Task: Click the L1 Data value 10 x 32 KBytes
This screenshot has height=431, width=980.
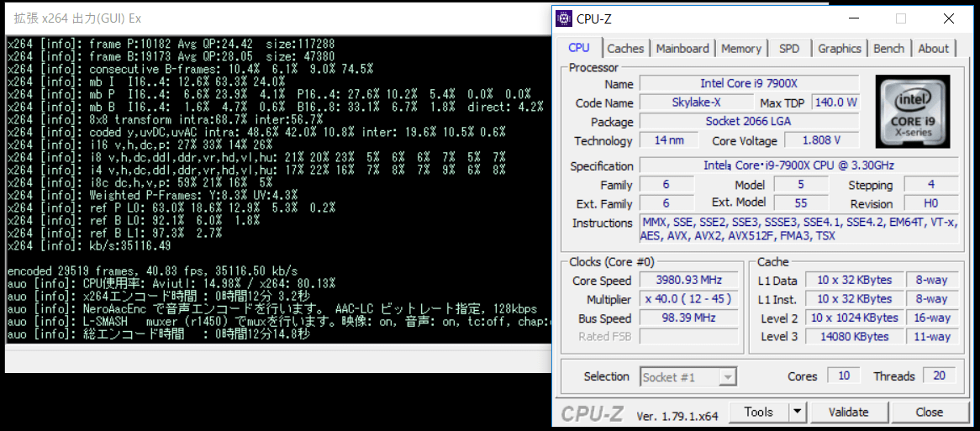Action: 855,281
